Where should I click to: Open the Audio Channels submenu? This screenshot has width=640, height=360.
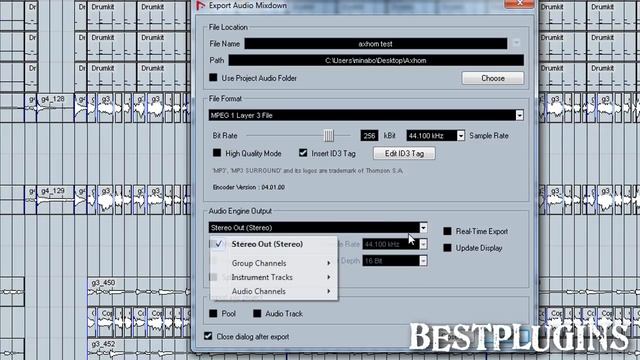pos(273,291)
